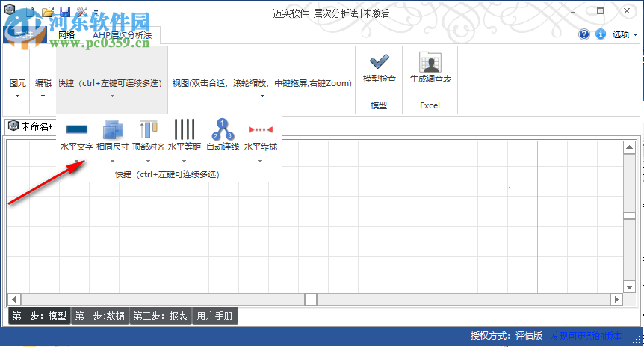This screenshot has width=644, height=347.
Task: Go to 第二步:数据 tab
Action: click(x=100, y=316)
